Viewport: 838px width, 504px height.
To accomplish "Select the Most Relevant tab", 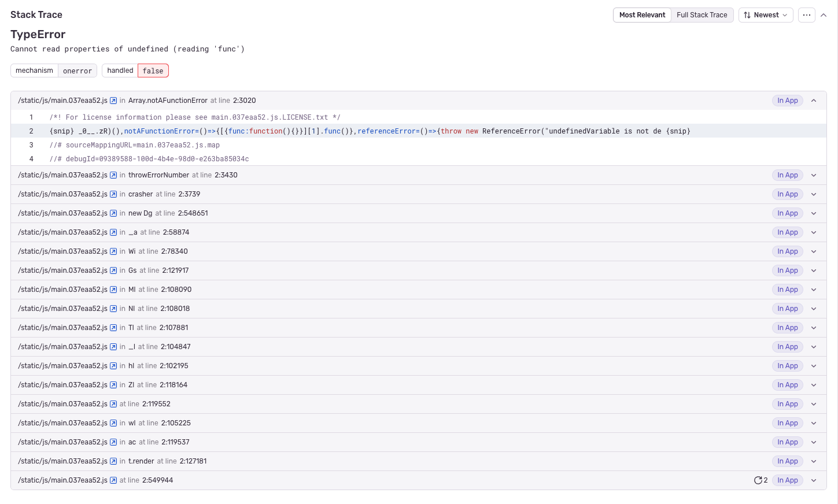I will (x=642, y=15).
